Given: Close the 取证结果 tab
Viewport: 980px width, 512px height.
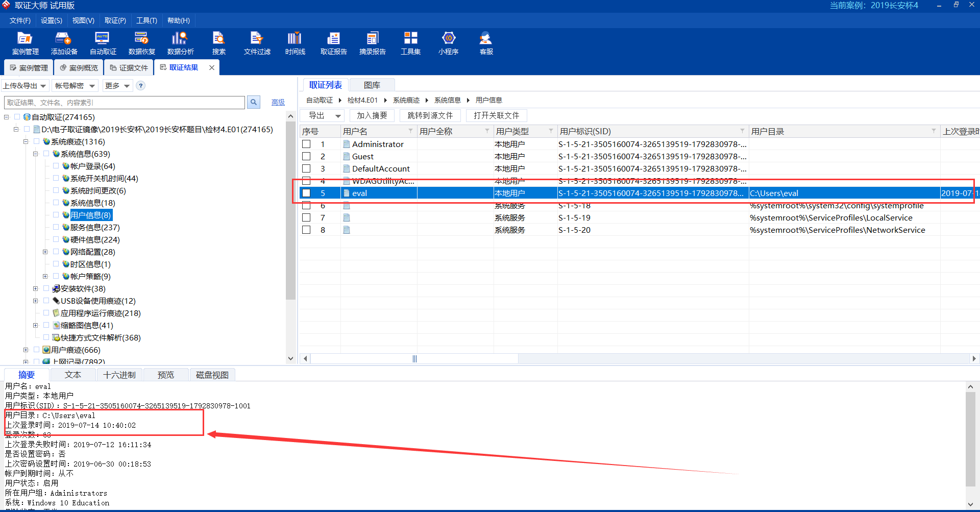Looking at the screenshot, I should 212,67.
